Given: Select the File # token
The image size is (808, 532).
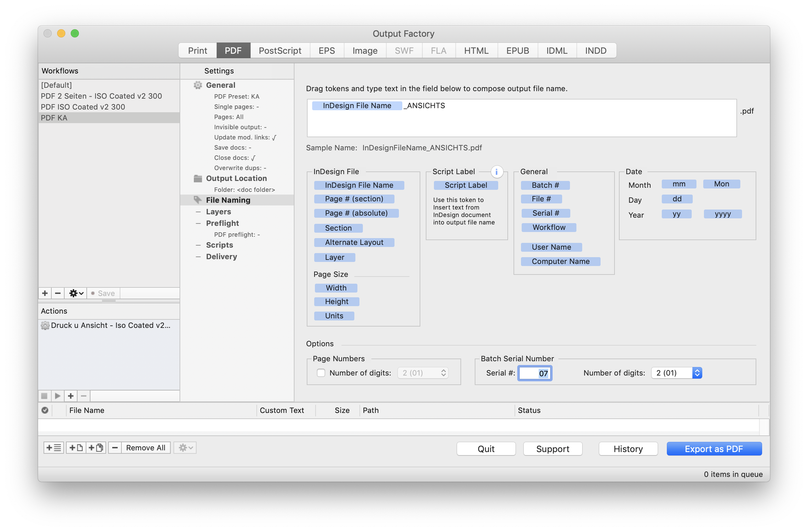Looking at the screenshot, I should pos(541,199).
